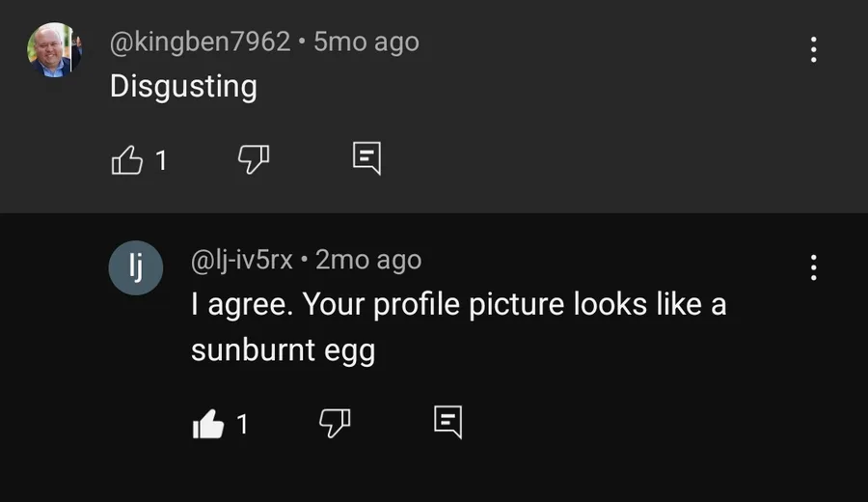This screenshot has height=502, width=868.
Task: Open the '5mo ago' timestamp
Action: [366, 42]
